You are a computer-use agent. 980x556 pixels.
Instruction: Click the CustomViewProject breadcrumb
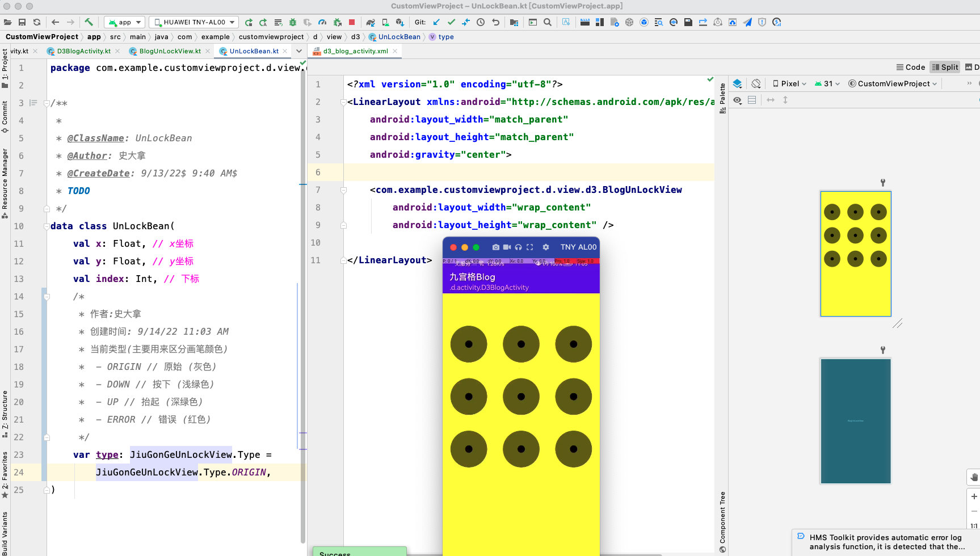tap(42, 37)
